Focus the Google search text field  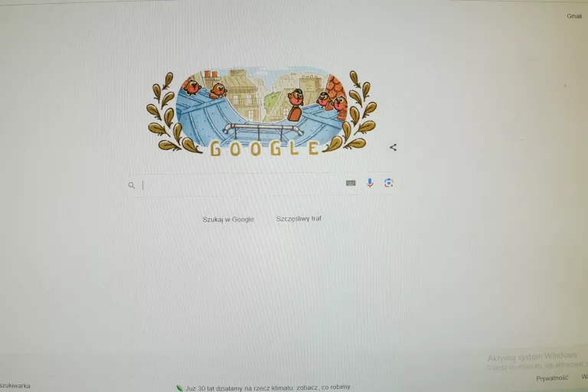click(x=240, y=185)
